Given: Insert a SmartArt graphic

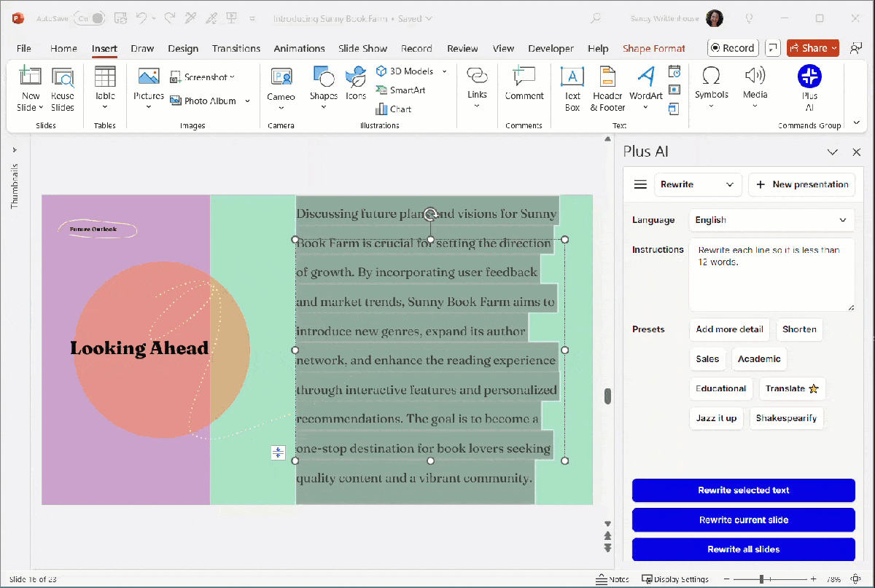Looking at the screenshot, I should click(x=405, y=90).
